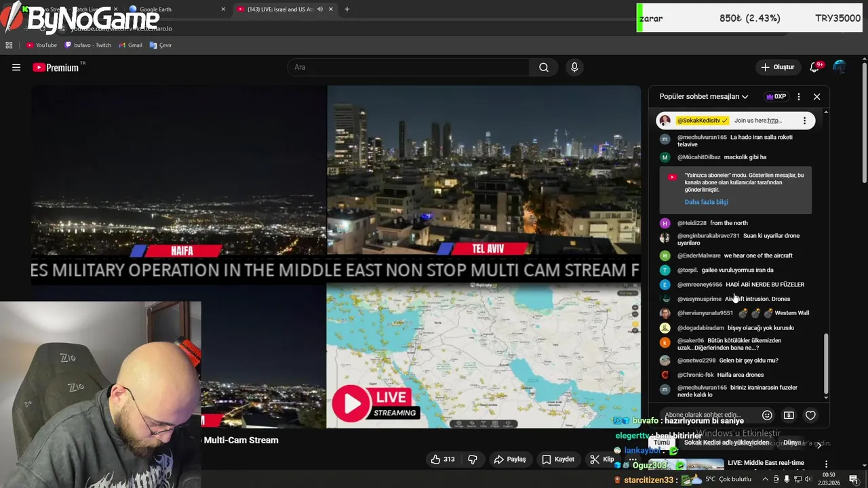Click the 313 like count
The width and height of the screenshot is (868, 488).
(449, 460)
